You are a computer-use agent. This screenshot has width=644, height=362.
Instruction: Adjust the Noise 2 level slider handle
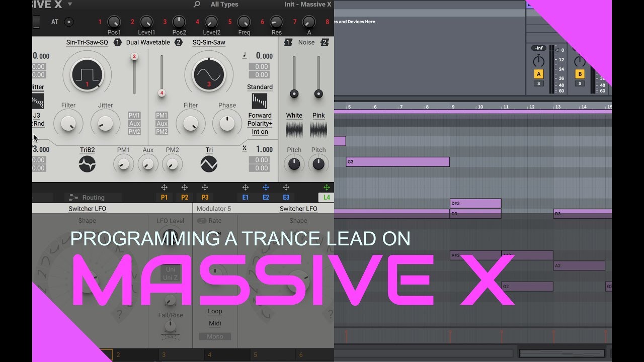click(x=318, y=94)
